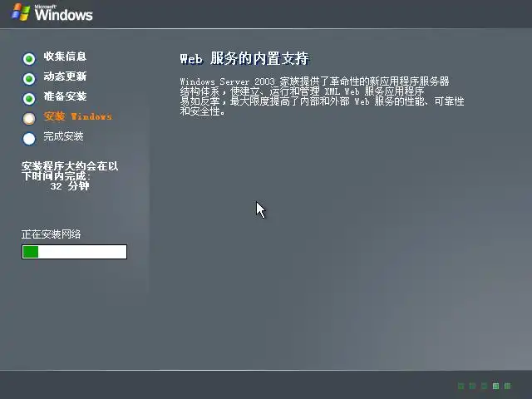Click the first green activity indicator square

pos(461,386)
